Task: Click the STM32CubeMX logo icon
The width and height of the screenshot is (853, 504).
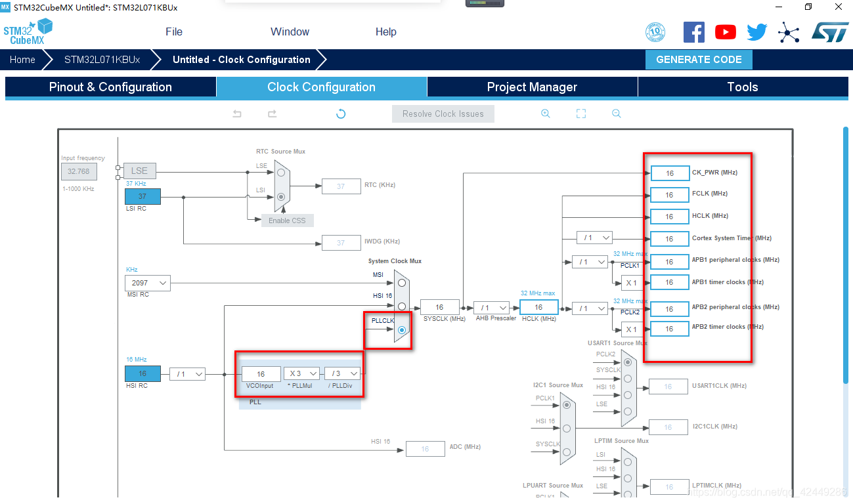Action: click(28, 31)
